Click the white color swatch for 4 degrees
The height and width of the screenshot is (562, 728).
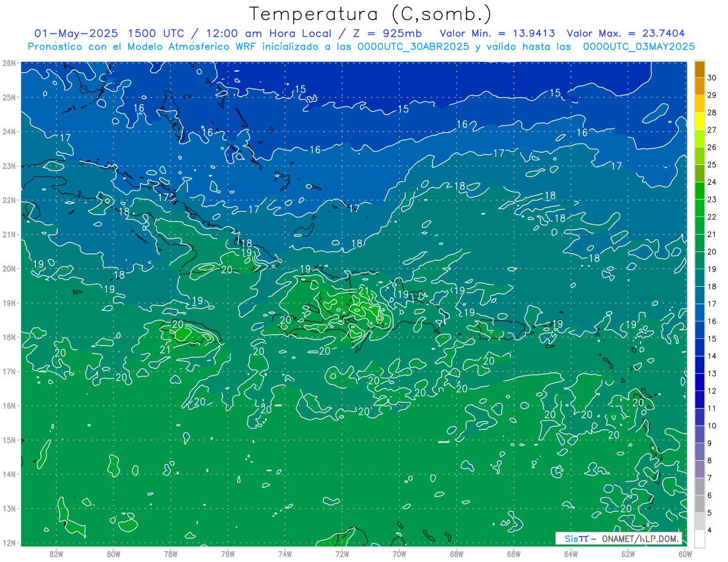(699, 538)
